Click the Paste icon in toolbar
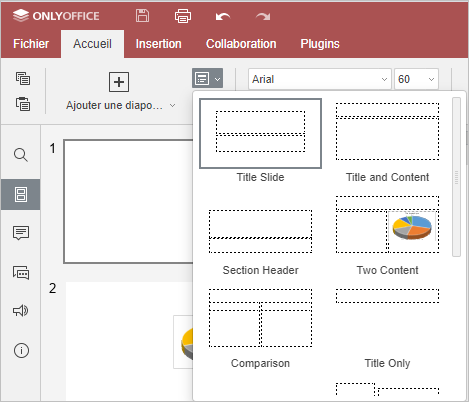The height and width of the screenshot is (402, 469). click(23, 104)
